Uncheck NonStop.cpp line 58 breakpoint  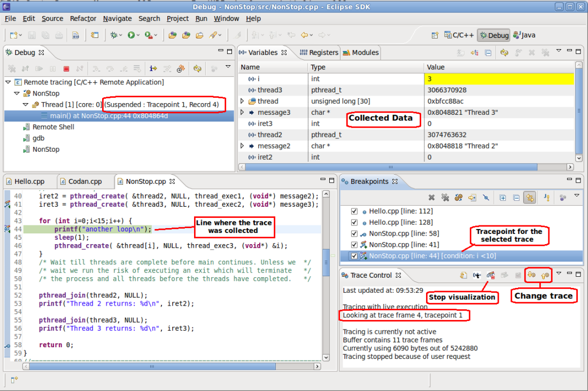click(x=354, y=233)
